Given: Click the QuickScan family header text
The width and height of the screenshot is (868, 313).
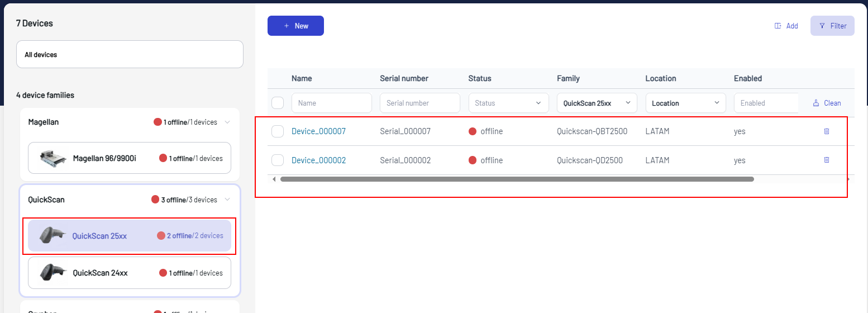Looking at the screenshot, I should (46, 200).
